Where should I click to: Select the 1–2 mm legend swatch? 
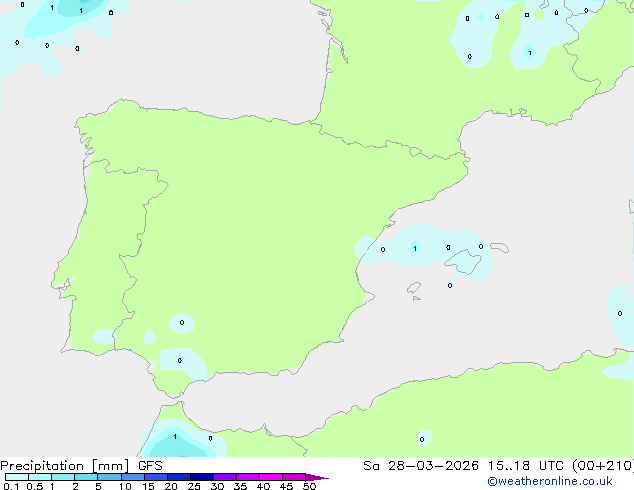[63, 477]
